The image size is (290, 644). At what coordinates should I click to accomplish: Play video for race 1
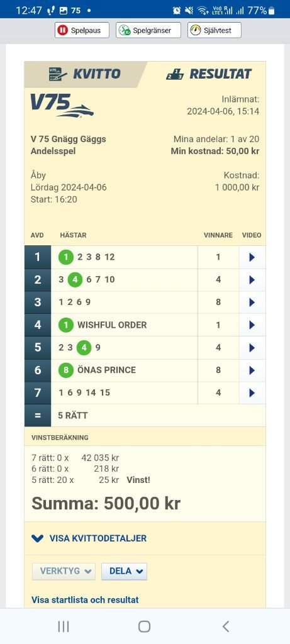click(252, 257)
